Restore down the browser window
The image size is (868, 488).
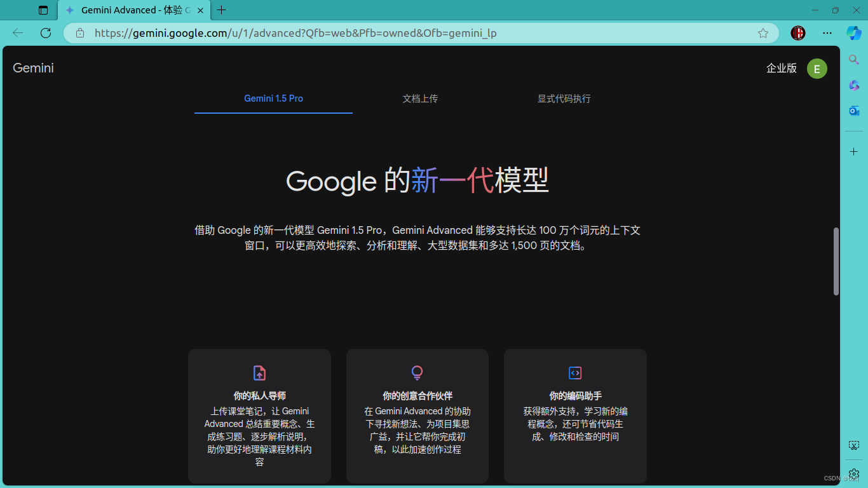(835, 10)
